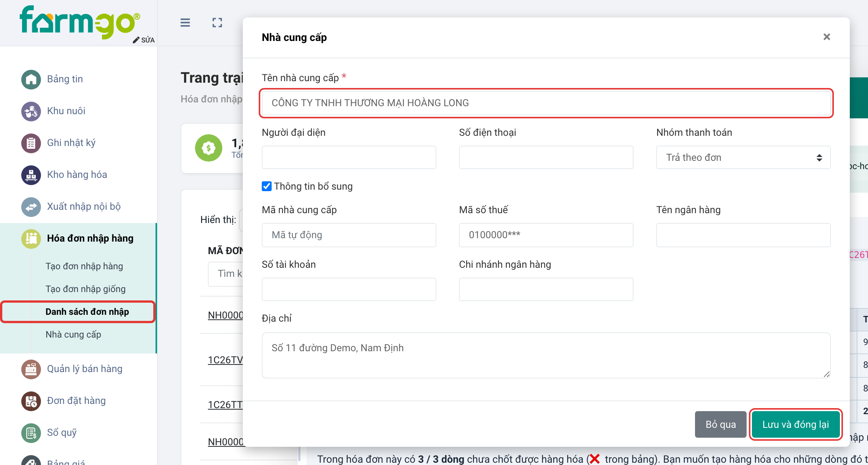The height and width of the screenshot is (465, 868).
Task: Open the Bảng tin menu label
Action: (65, 79)
